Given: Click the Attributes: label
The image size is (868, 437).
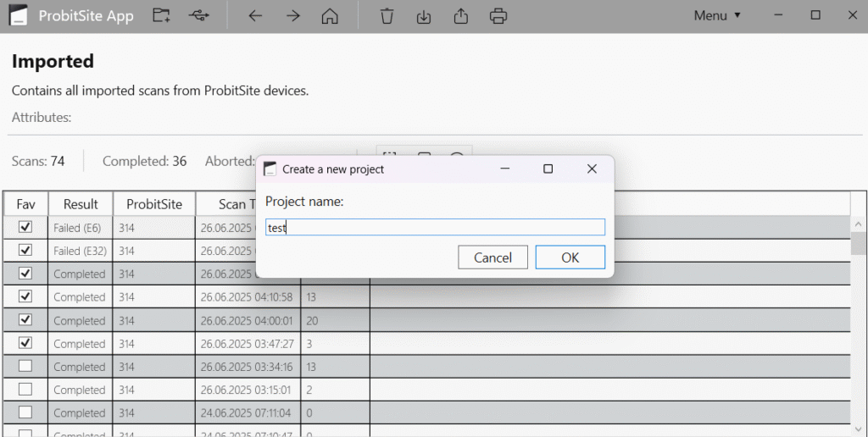Looking at the screenshot, I should pyautogui.click(x=42, y=117).
